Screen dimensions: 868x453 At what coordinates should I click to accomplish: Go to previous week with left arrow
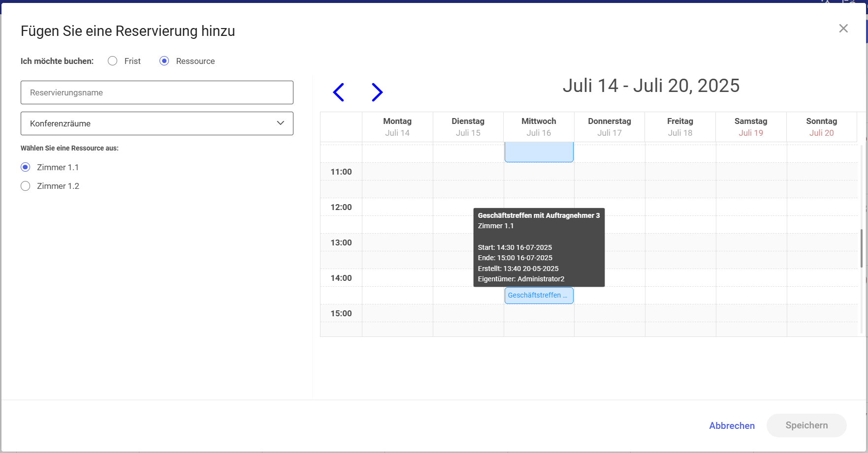click(338, 92)
